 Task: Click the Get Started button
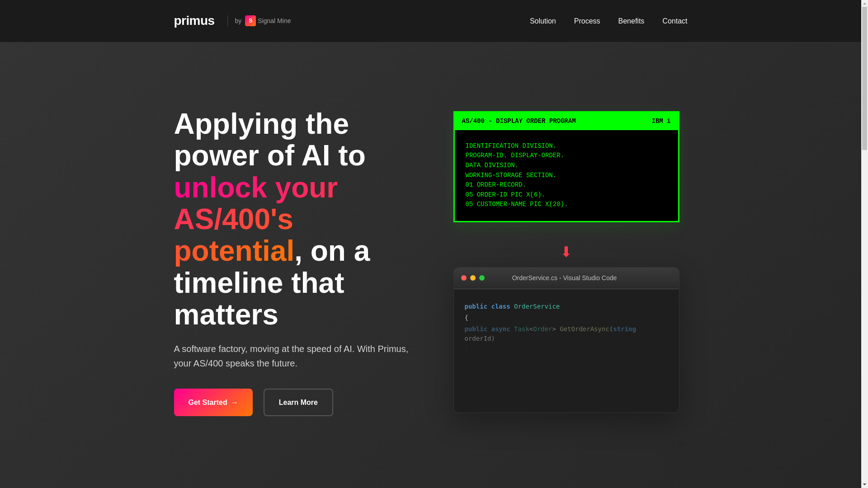213,402
